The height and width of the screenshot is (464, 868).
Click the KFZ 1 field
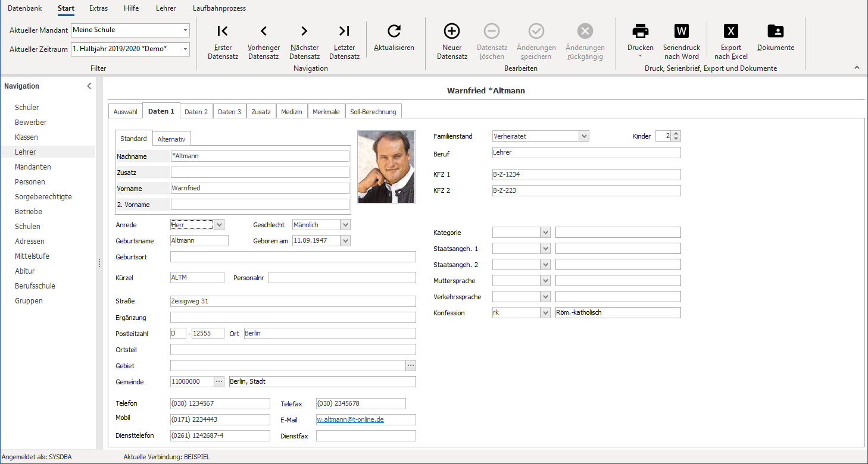click(586, 174)
